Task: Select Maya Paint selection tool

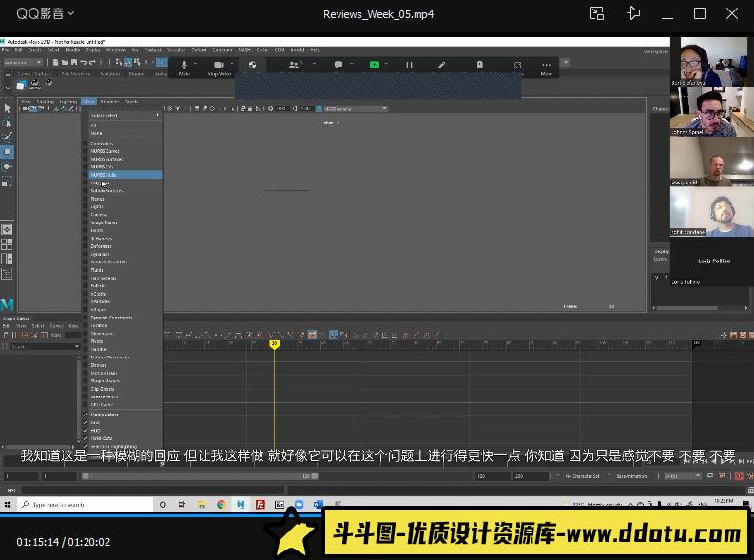Action: pyautogui.click(x=8, y=137)
